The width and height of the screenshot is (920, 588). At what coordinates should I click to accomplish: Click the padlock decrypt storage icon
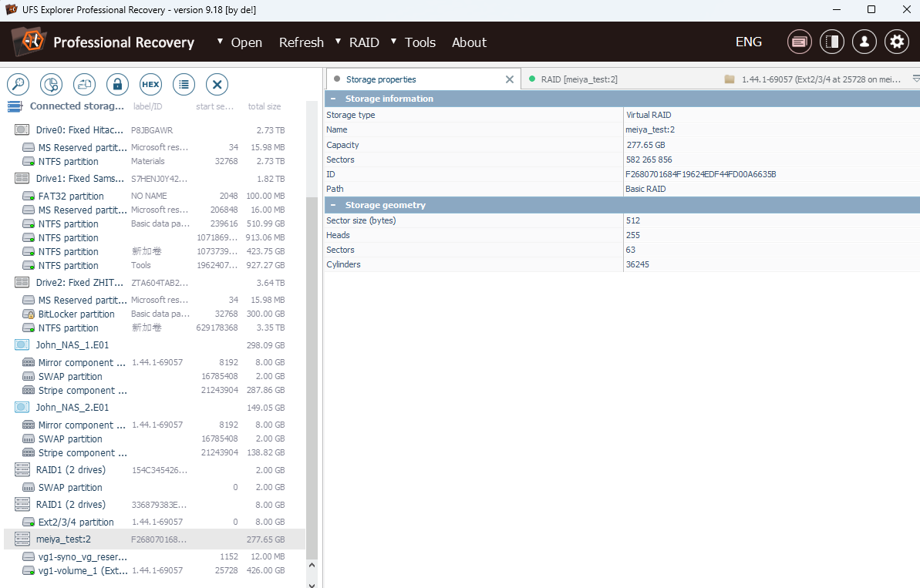117,84
